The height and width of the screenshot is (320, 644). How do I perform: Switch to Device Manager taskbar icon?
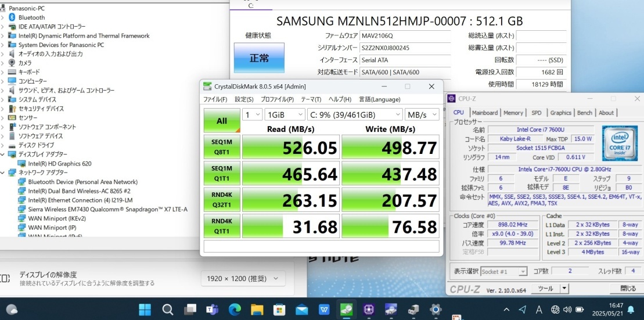[x=413, y=310]
